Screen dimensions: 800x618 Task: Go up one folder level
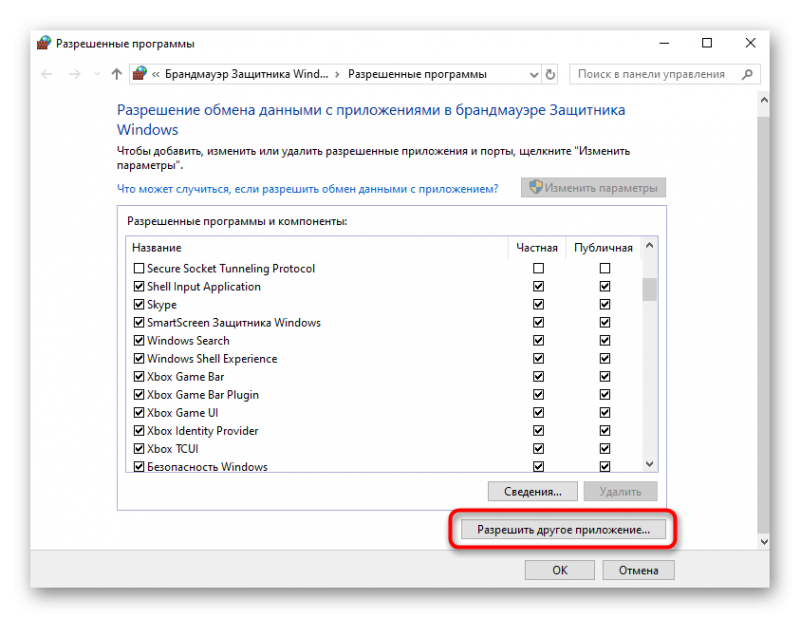(116, 75)
